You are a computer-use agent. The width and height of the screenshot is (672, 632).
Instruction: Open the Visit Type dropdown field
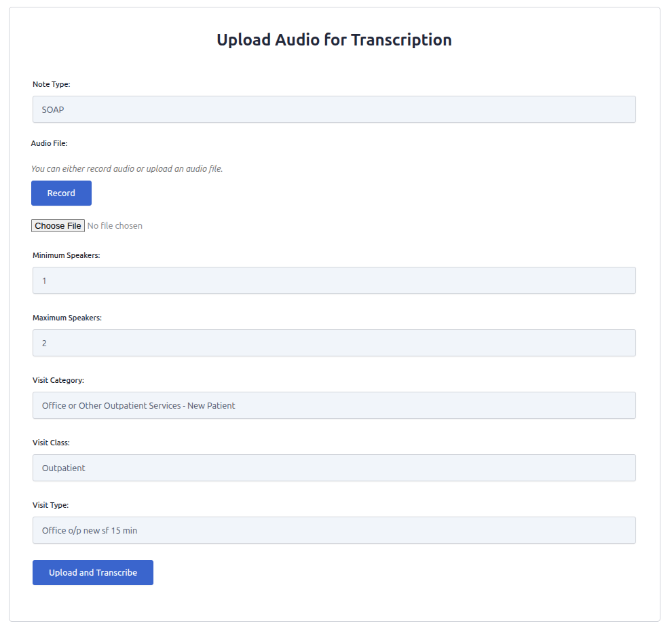[x=334, y=530]
